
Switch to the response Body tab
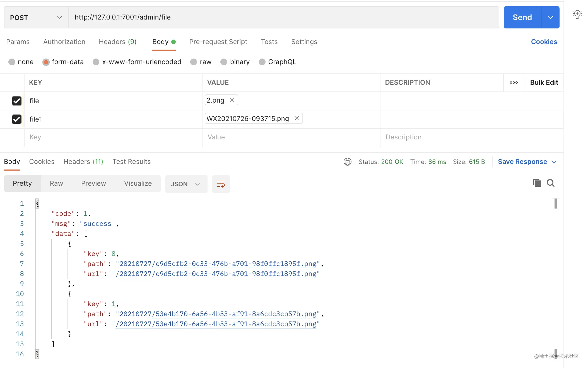pos(12,162)
